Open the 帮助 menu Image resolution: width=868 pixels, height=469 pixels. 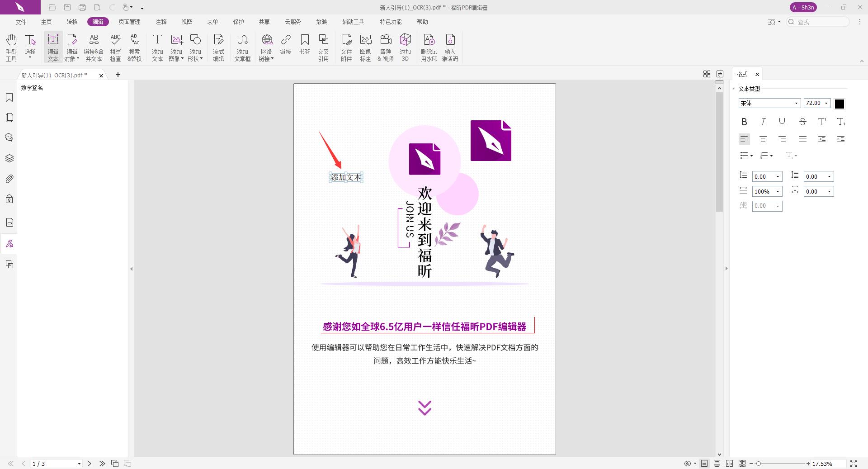[x=422, y=22]
